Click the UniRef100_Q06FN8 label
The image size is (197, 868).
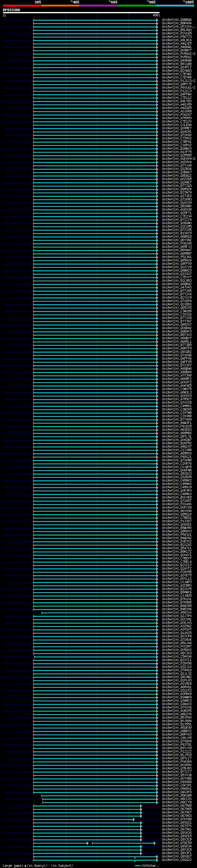click(176, 470)
